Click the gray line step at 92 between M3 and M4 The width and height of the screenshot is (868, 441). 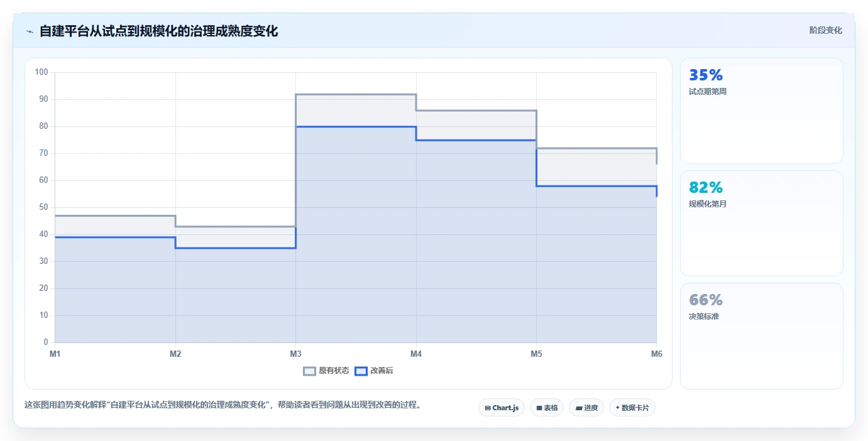[x=356, y=94]
